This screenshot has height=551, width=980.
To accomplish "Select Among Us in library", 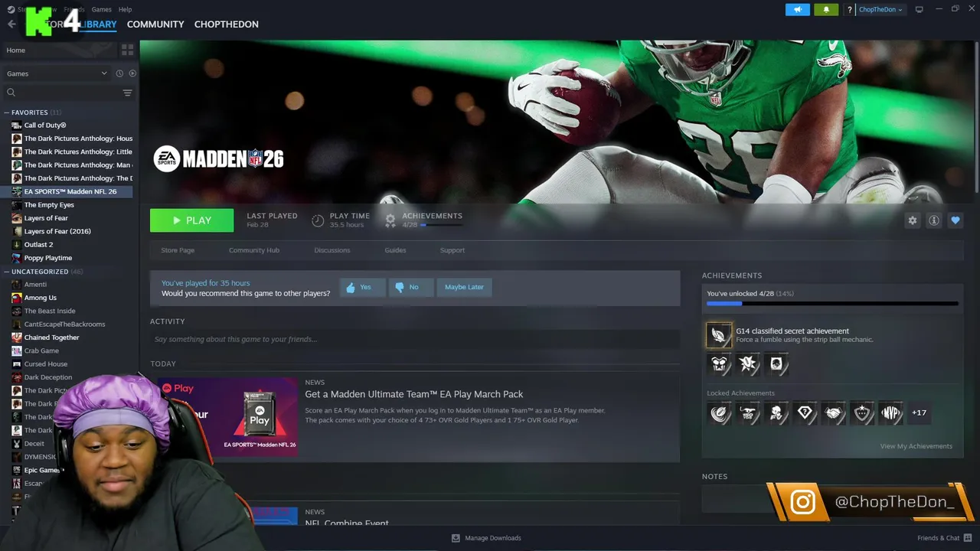I will coord(41,298).
